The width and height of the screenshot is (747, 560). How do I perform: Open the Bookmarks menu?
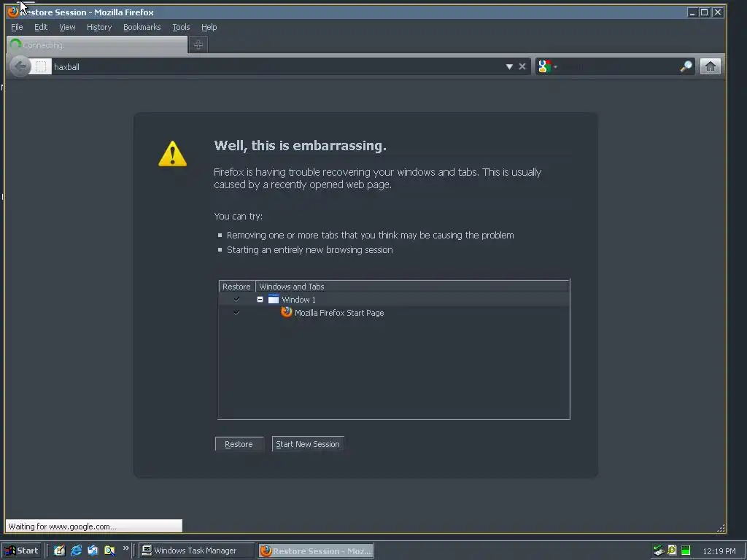[x=142, y=27]
